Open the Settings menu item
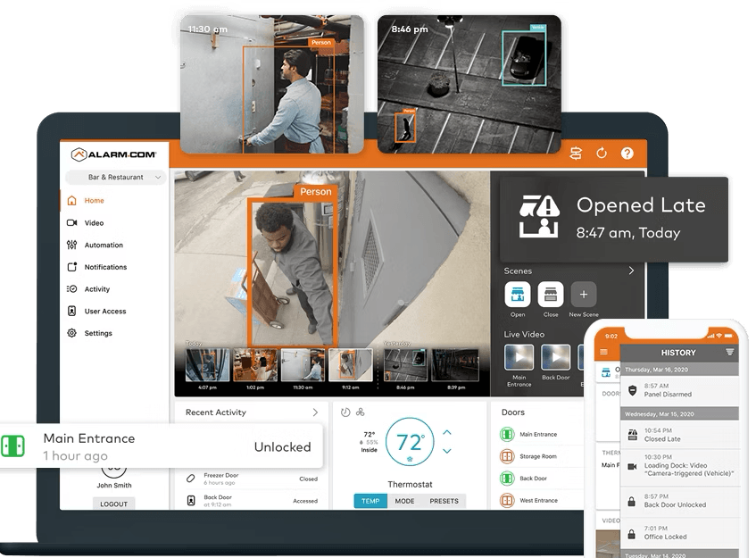 click(x=98, y=333)
